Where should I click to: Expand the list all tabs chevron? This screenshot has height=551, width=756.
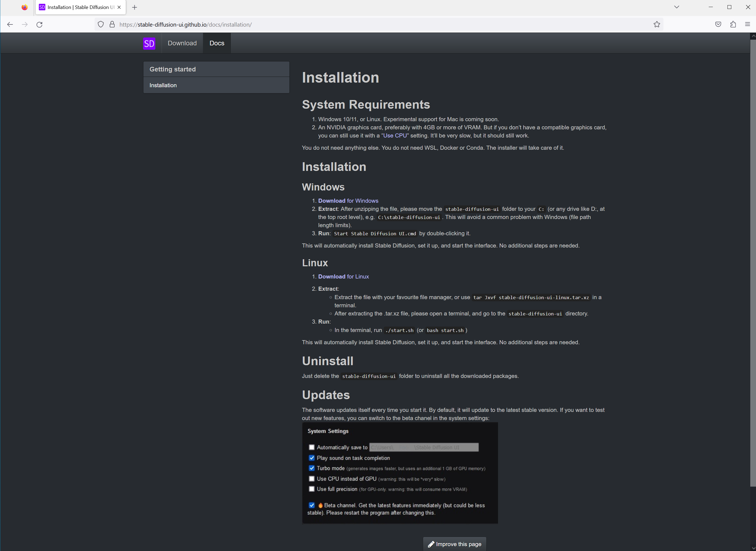point(676,7)
